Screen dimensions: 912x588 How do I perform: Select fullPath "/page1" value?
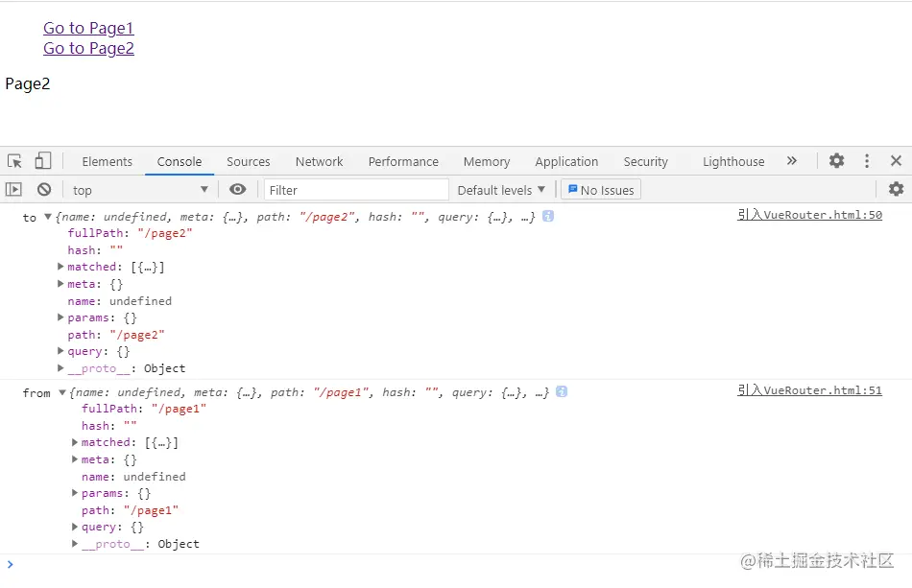click(179, 409)
